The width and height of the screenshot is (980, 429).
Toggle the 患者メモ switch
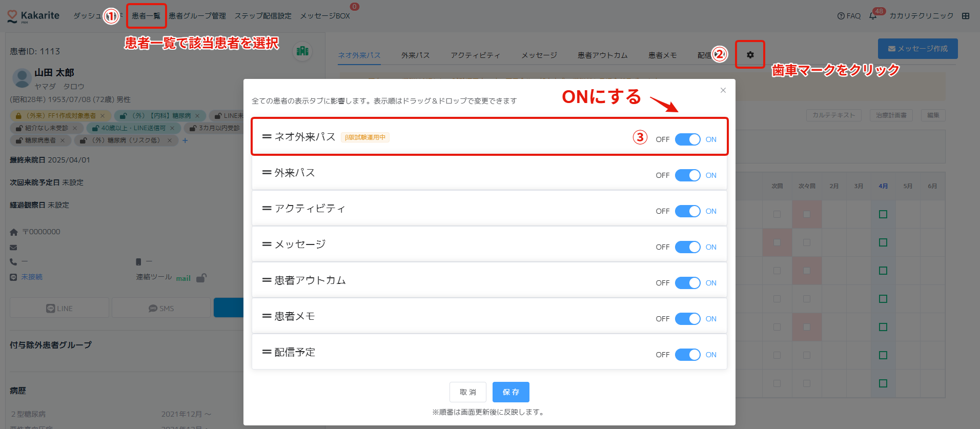pyautogui.click(x=687, y=319)
